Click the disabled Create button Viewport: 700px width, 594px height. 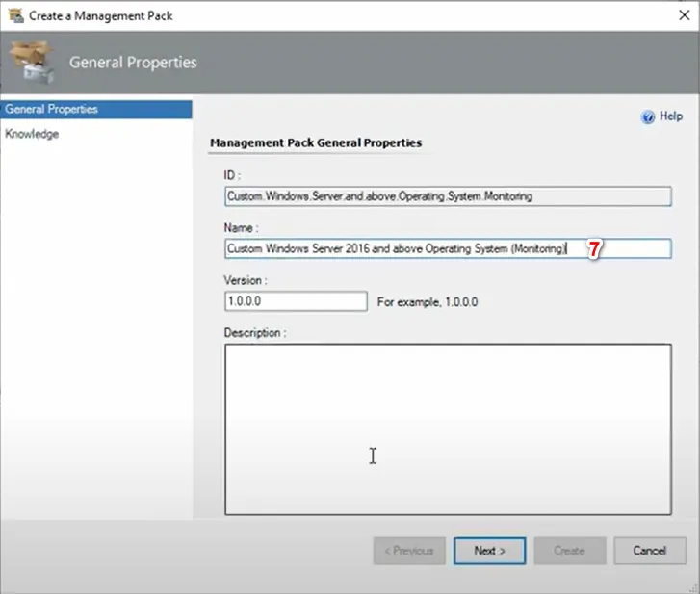570,551
